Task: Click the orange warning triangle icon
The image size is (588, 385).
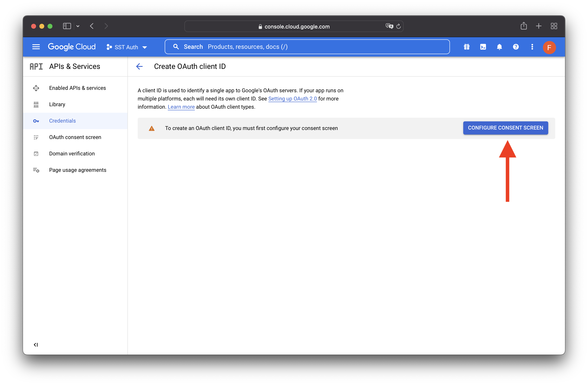Action: (x=151, y=128)
